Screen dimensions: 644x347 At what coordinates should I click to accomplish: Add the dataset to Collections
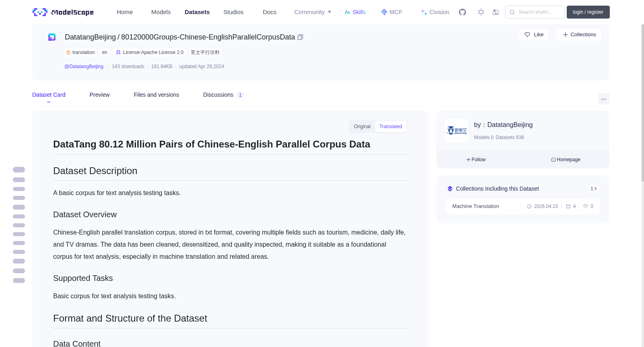(579, 35)
